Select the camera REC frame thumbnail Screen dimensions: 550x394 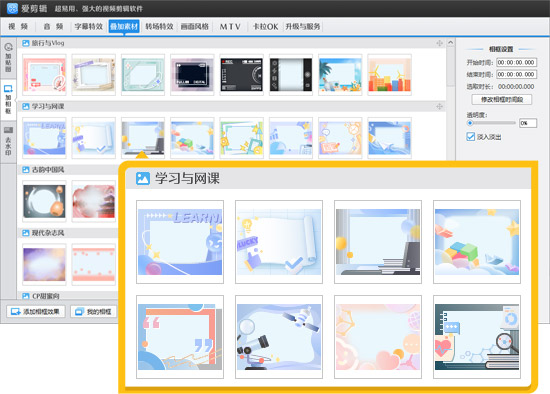pyautogui.click(x=242, y=75)
